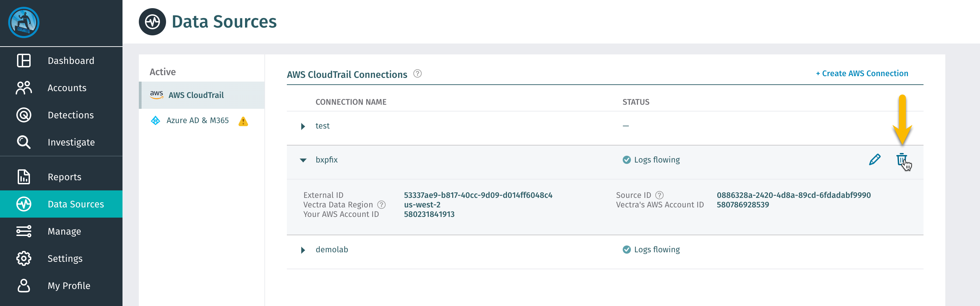This screenshot has width=980, height=306.
Task: Click the help icon next to Vectra Data Region
Action: 381,205
